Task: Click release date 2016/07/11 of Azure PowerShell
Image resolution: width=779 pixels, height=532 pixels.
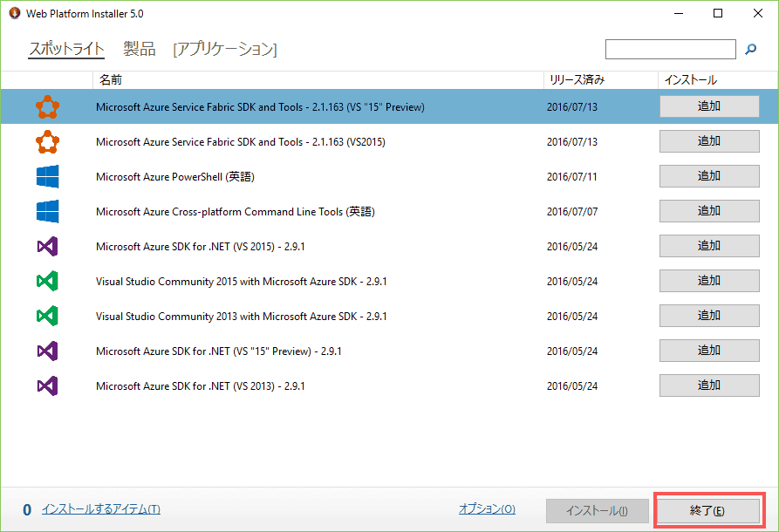Action: (x=572, y=177)
